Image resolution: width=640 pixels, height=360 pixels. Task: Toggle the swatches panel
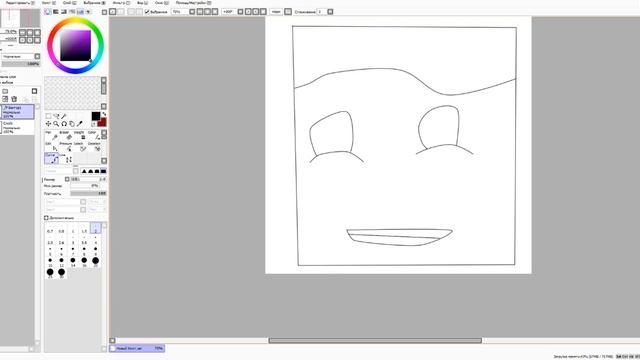[x=80, y=12]
